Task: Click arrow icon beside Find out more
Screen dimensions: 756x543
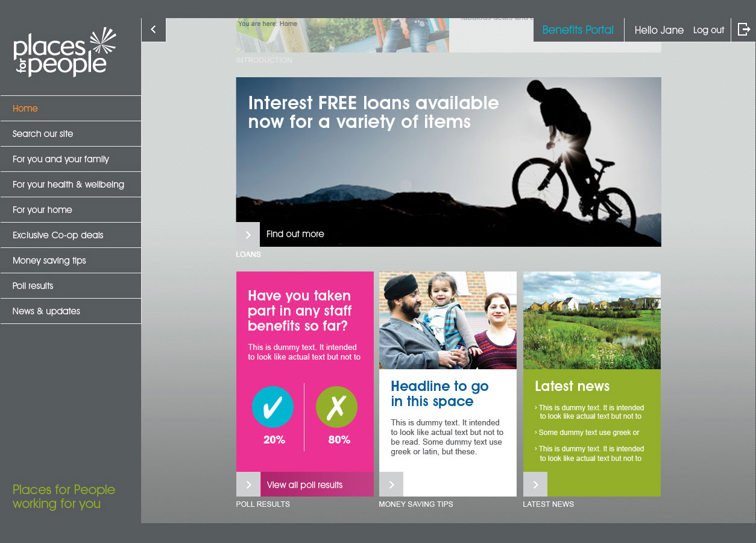Action: [248, 235]
